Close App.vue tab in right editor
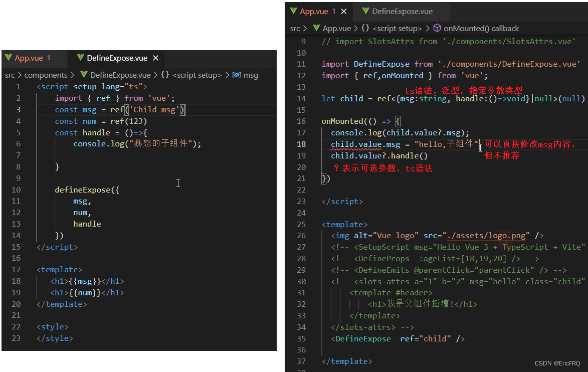Screen dimensions: 588x372 [343, 12]
